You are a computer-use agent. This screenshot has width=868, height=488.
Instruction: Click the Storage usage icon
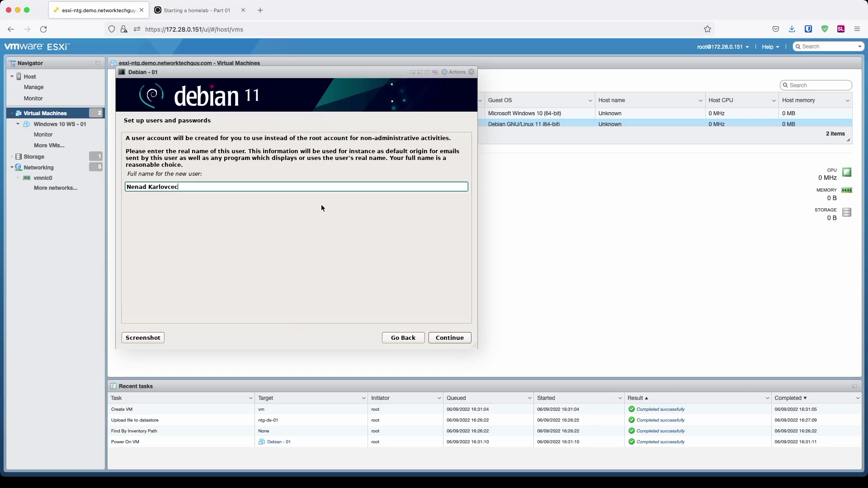click(x=847, y=212)
